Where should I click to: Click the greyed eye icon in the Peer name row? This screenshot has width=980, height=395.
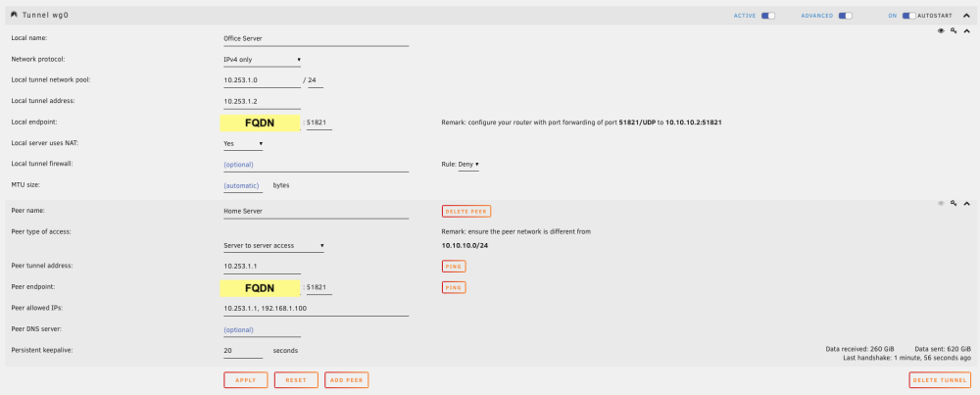(941, 203)
